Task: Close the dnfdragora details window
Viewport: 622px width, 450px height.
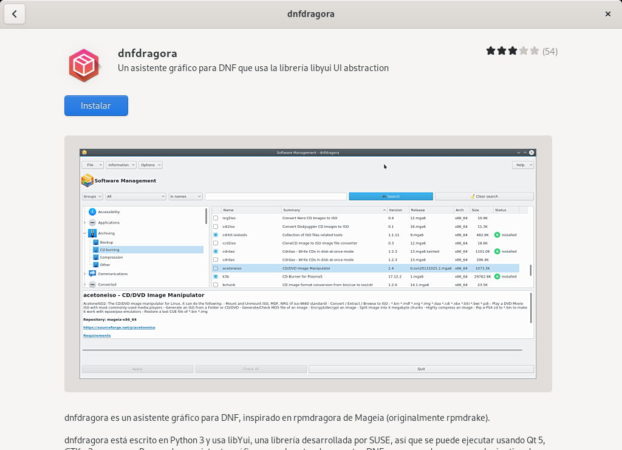Action: pyautogui.click(x=608, y=14)
